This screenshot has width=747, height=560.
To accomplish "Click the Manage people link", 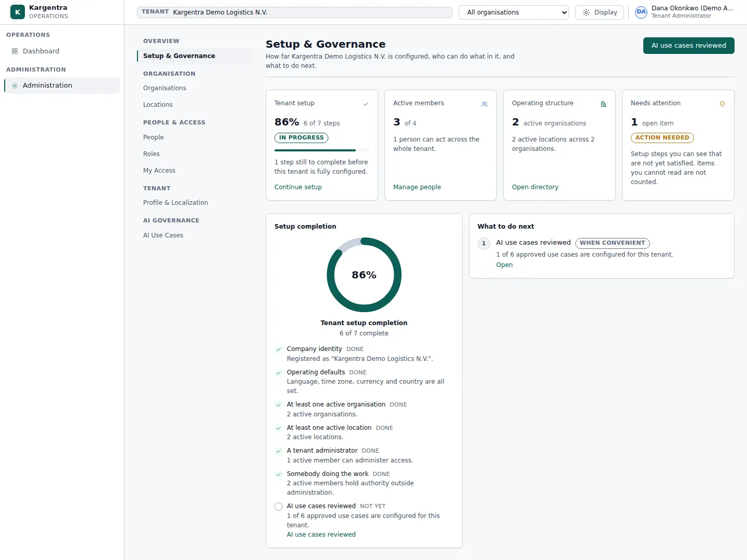I will click(417, 187).
